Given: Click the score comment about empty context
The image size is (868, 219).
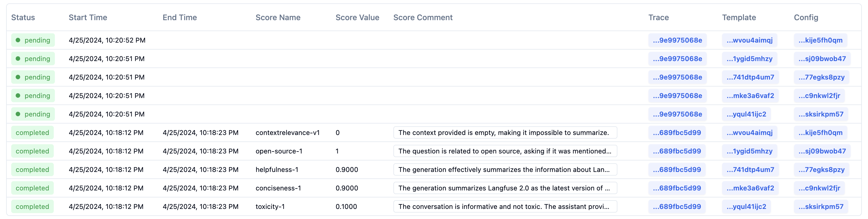Looking at the screenshot, I should coord(505,132).
